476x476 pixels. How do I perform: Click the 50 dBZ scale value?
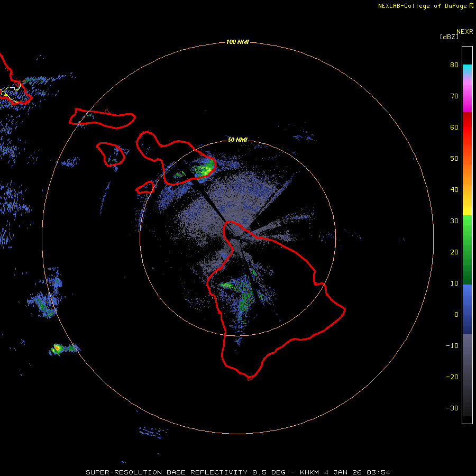point(454,159)
